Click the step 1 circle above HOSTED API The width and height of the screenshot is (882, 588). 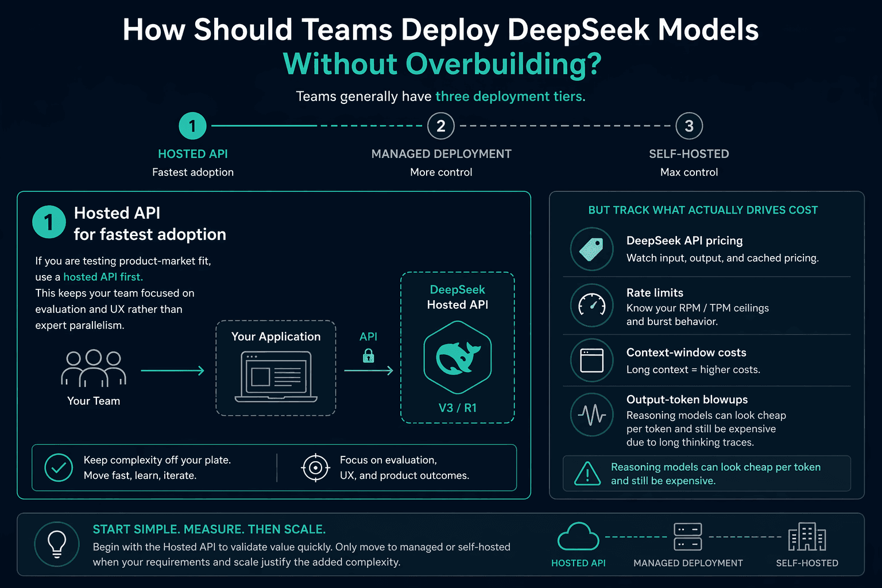coord(192,126)
